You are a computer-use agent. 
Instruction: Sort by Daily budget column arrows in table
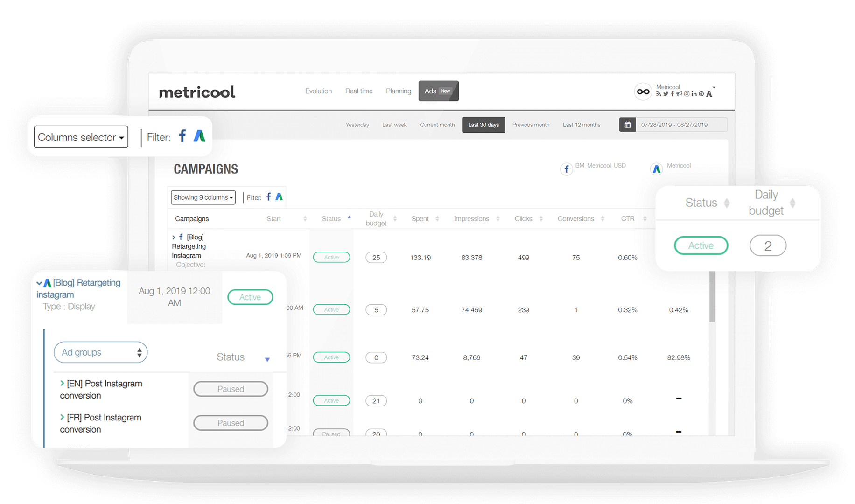click(395, 218)
